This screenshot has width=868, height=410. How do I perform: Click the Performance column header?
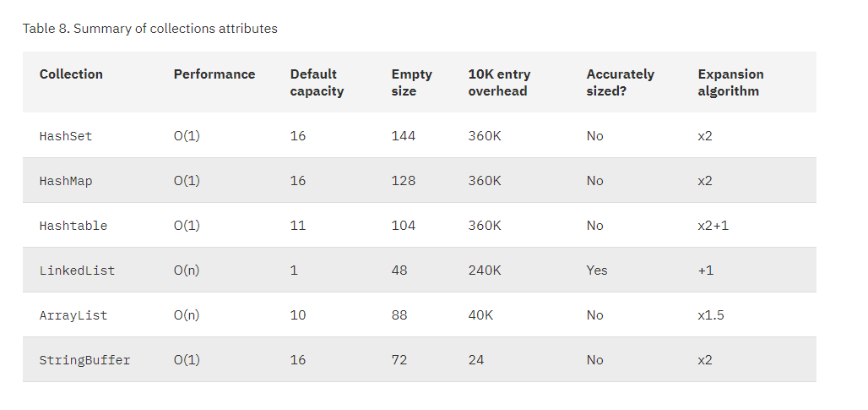click(214, 74)
